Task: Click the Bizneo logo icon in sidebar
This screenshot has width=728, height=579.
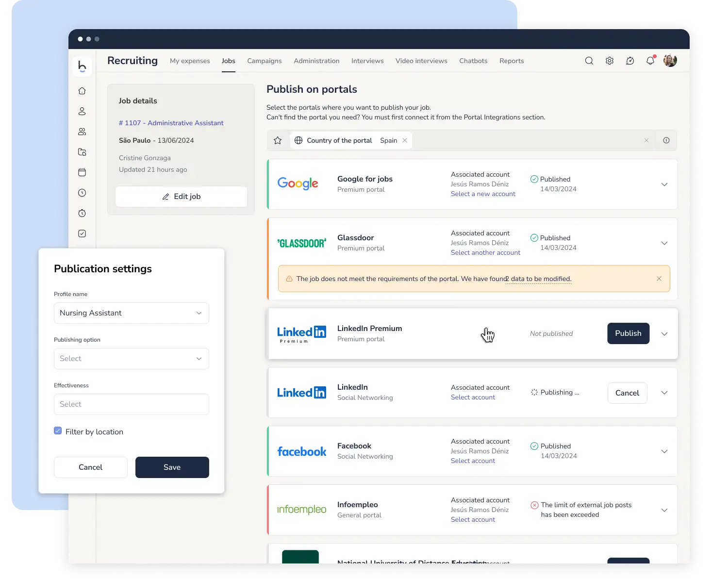Action: [82, 66]
